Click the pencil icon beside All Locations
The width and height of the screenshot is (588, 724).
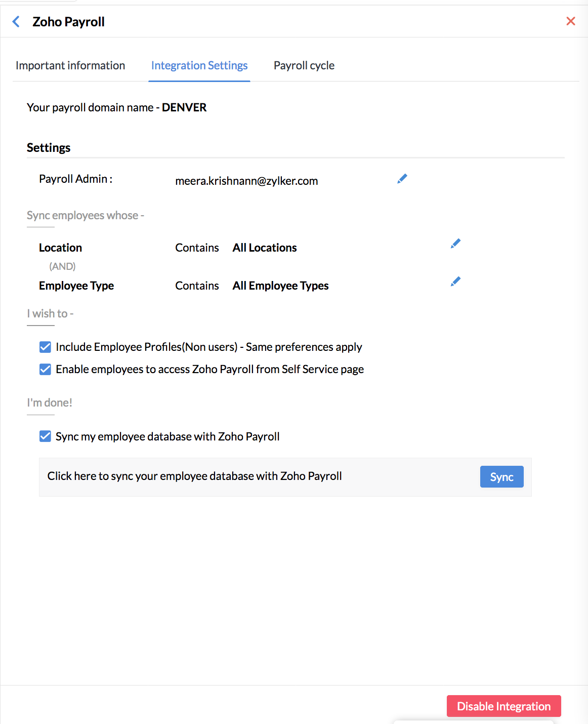coord(455,244)
